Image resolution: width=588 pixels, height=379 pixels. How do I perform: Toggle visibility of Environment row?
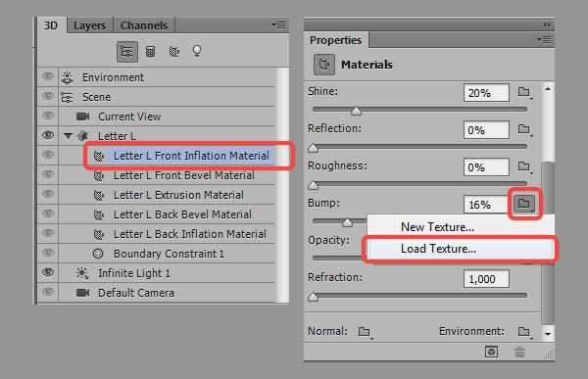click(x=48, y=76)
